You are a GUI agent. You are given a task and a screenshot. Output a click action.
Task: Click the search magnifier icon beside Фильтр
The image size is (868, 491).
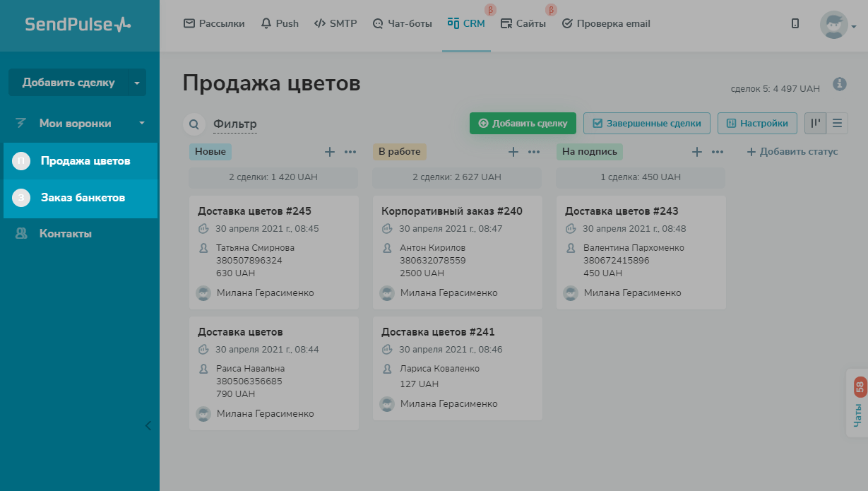pos(194,124)
